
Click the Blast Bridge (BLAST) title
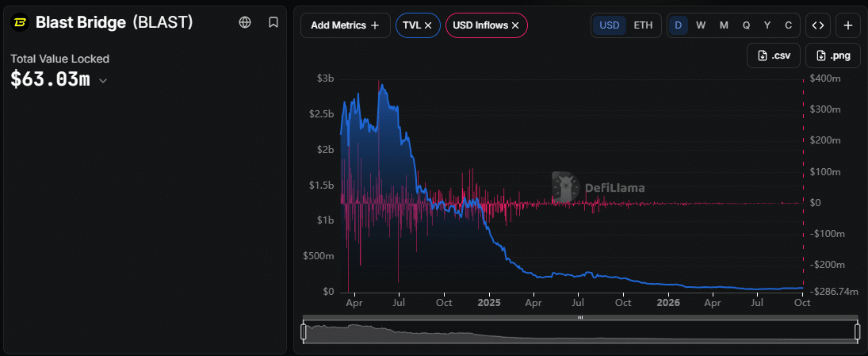point(114,22)
